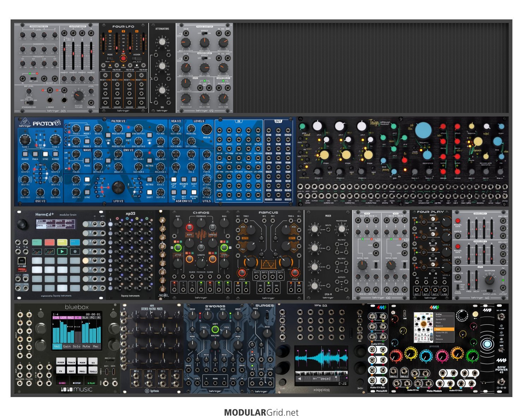The width and height of the screenshot is (523, 420).
Task: Click the big blue frequency knob on Taiga
Action: [x=423, y=131]
